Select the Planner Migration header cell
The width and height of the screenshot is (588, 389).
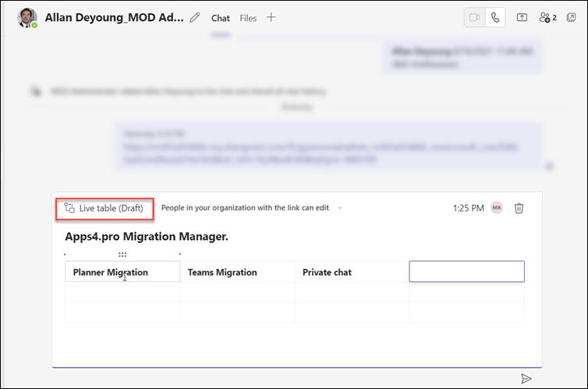coord(122,272)
